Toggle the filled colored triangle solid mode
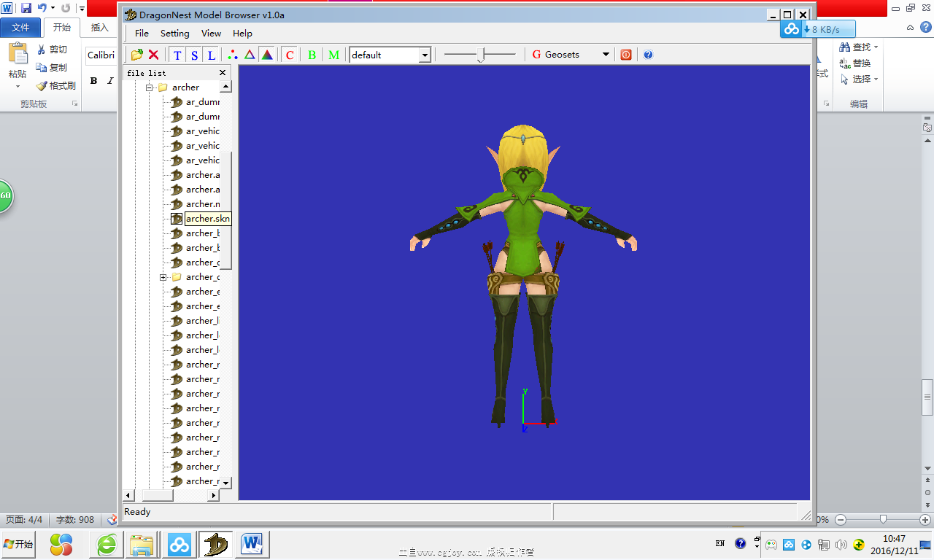The image size is (934, 560). [x=267, y=55]
